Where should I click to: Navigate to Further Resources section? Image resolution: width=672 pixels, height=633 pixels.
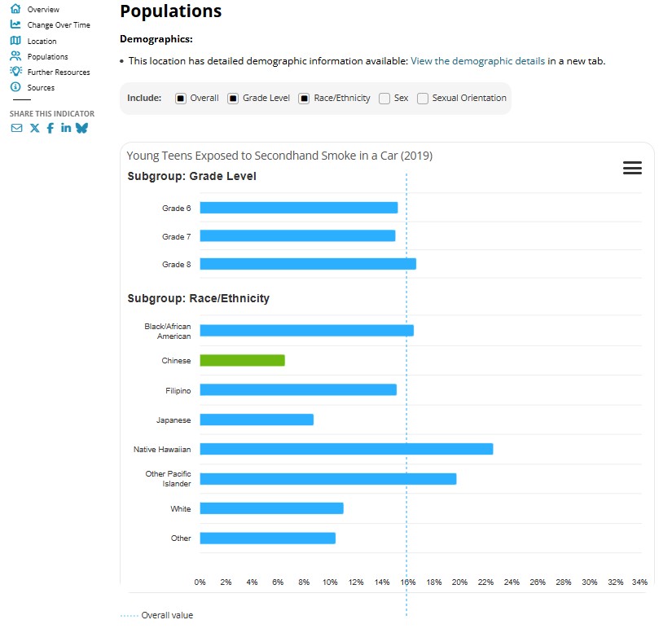point(58,73)
